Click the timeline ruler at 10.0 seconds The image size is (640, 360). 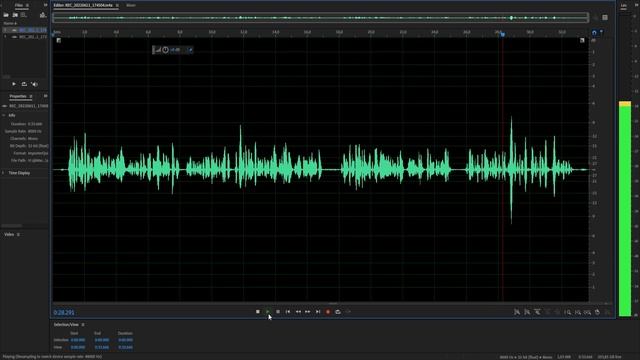pos(212,32)
